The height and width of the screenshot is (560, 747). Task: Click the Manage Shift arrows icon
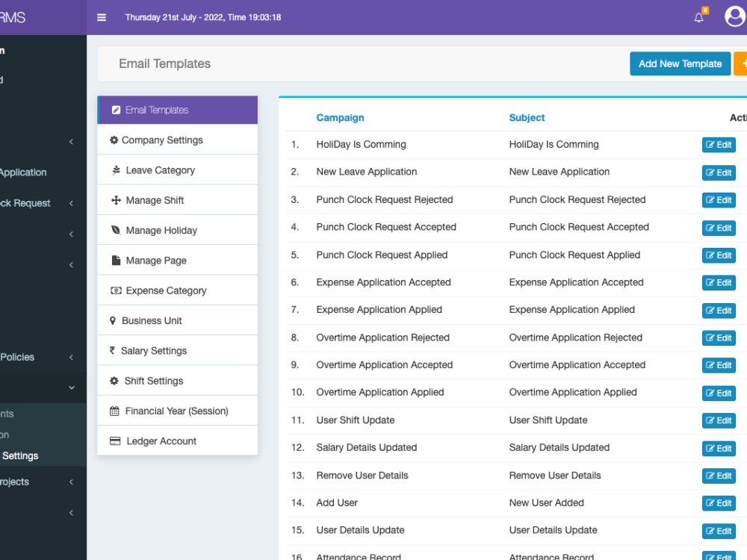pyautogui.click(x=116, y=200)
